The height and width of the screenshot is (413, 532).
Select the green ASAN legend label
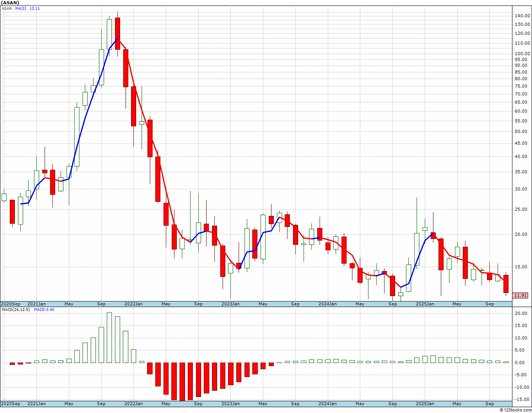tap(7, 9)
